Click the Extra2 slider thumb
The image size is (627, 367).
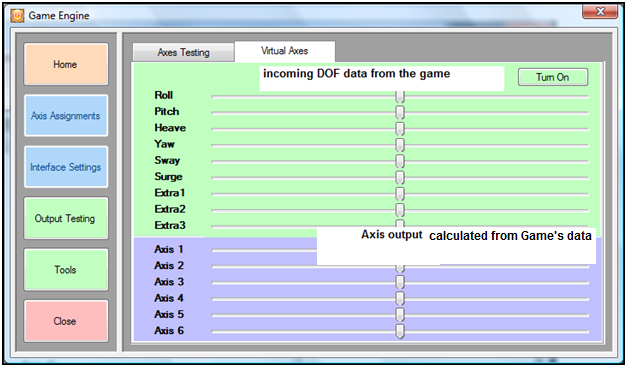(x=400, y=210)
